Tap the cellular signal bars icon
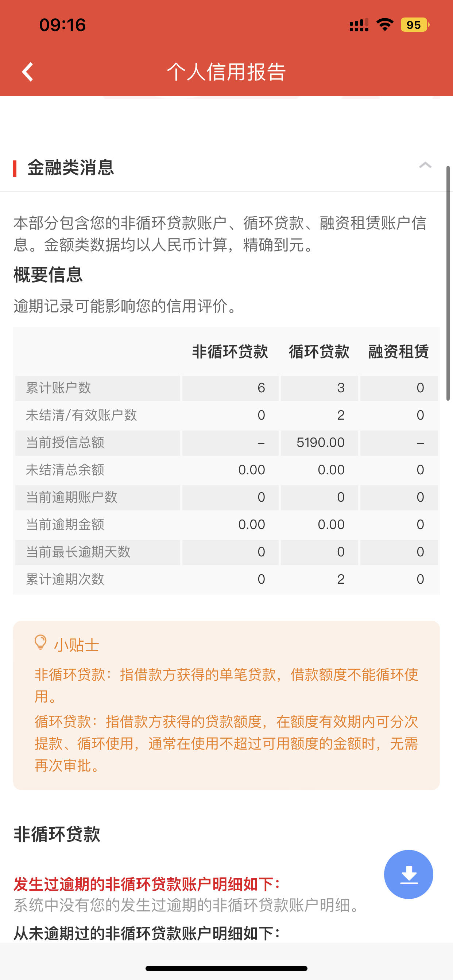453x980 pixels. coord(359,25)
